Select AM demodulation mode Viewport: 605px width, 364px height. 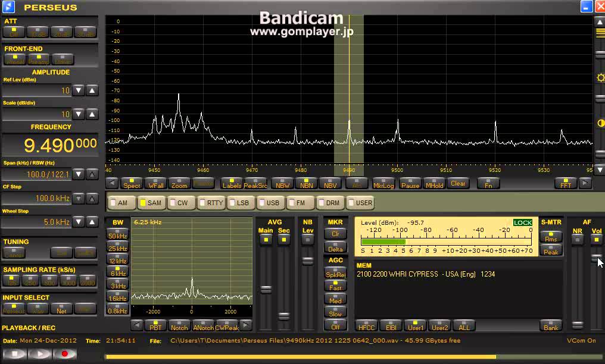click(x=121, y=203)
